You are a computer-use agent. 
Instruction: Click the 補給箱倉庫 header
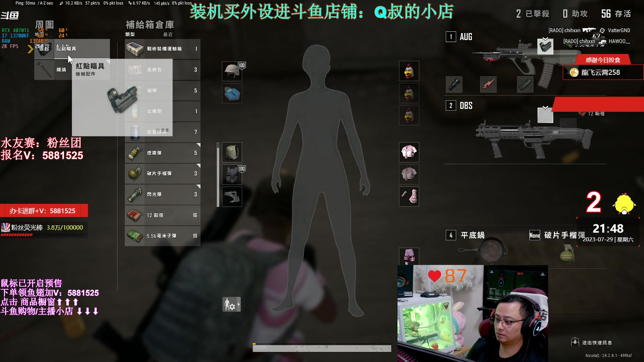click(150, 24)
